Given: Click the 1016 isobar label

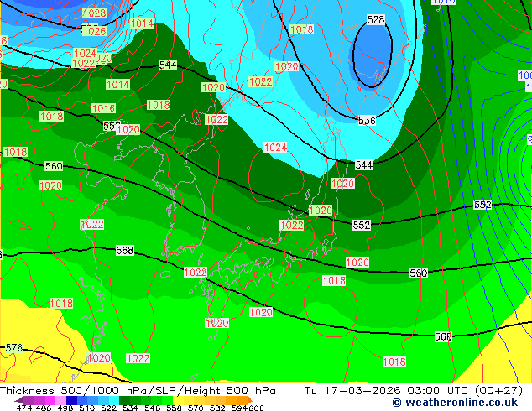Looking at the screenshot, I should [104, 108].
